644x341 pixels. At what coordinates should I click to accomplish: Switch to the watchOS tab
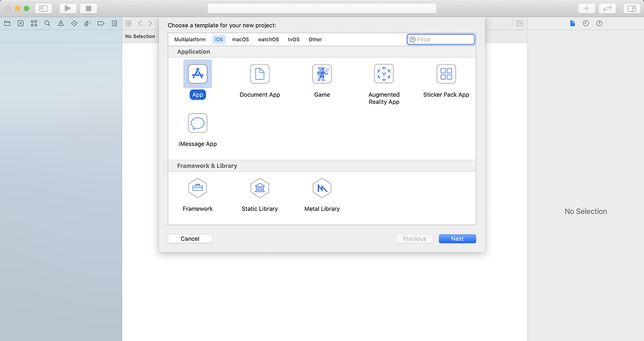[268, 39]
